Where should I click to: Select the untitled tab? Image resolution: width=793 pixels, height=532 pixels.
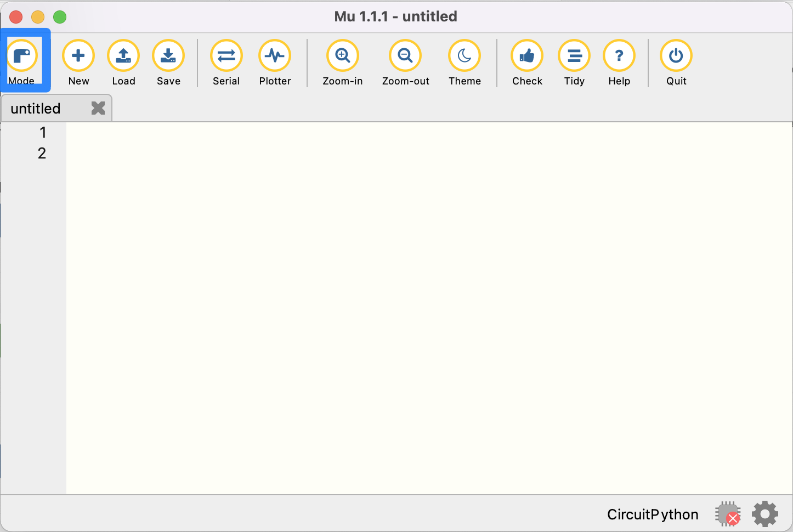point(36,109)
